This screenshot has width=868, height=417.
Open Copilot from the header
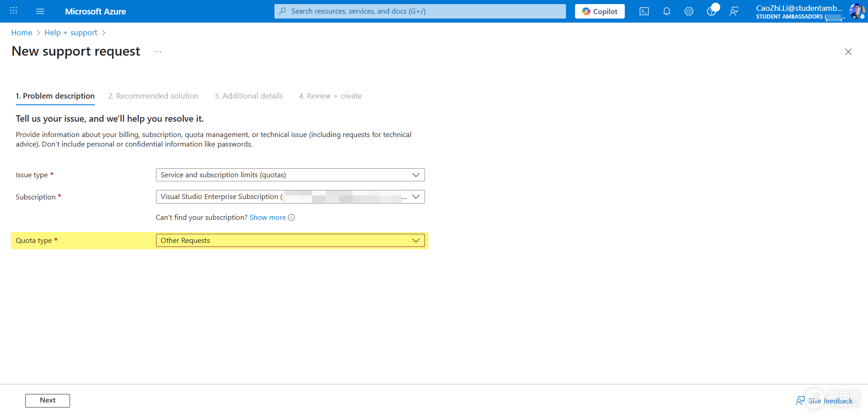(x=600, y=11)
